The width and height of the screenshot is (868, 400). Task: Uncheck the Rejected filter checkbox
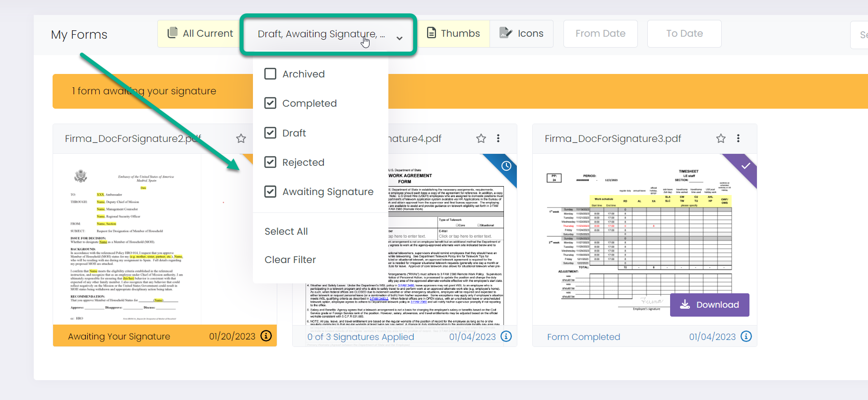click(270, 162)
